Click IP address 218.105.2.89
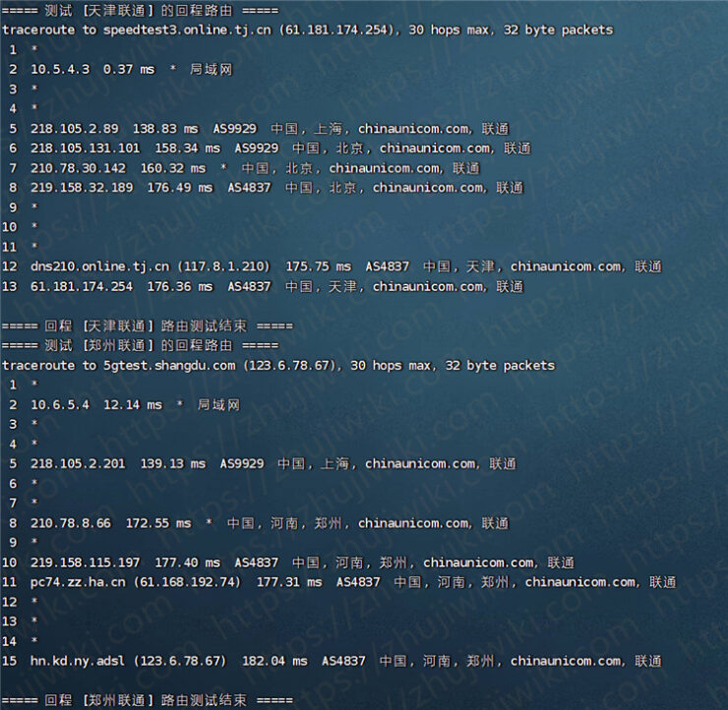 (x=75, y=129)
